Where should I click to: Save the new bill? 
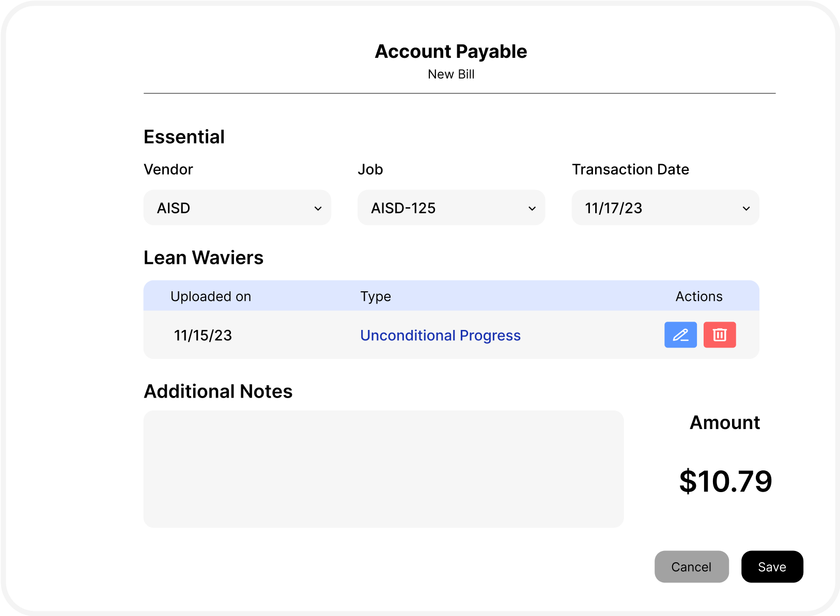point(772,567)
